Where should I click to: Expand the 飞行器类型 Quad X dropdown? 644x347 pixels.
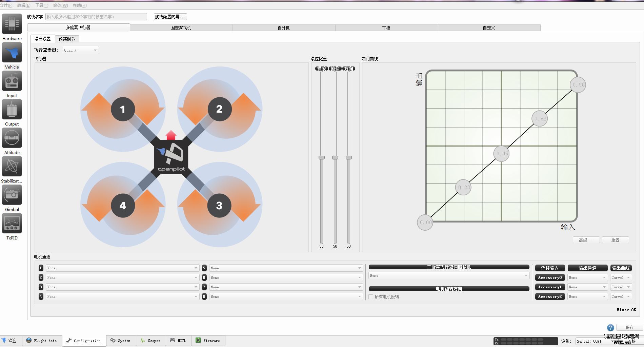pyautogui.click(x=81, y=50)
